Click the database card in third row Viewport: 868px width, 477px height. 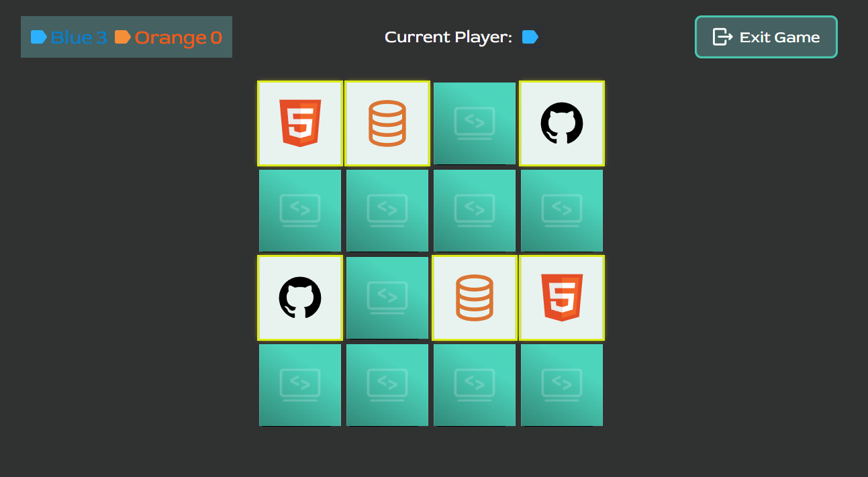click(475, 298)
